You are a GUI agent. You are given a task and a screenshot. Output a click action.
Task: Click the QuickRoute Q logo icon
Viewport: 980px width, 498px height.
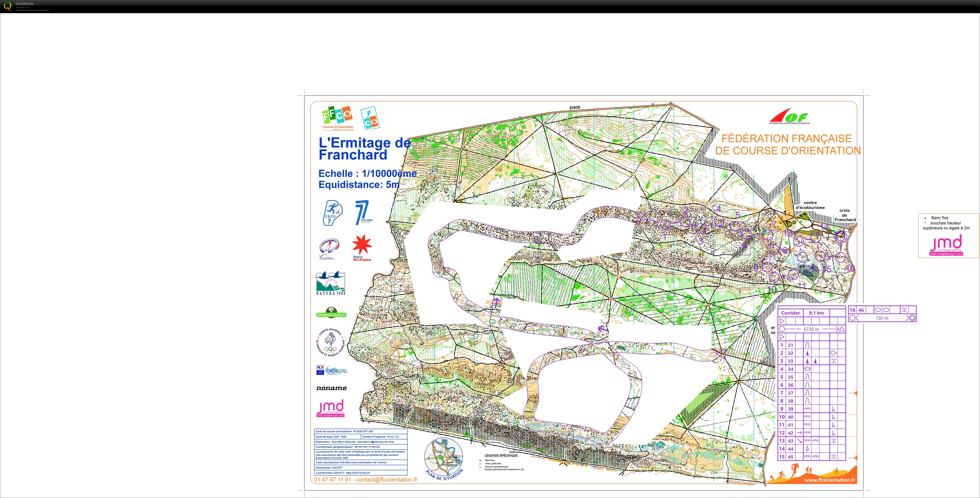7,6
